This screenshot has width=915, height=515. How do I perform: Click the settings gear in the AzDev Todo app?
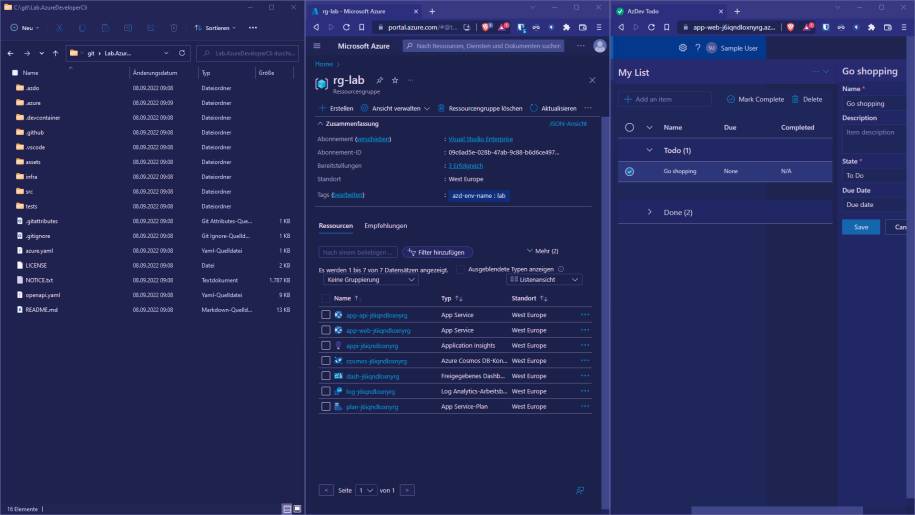click(682, 48)
